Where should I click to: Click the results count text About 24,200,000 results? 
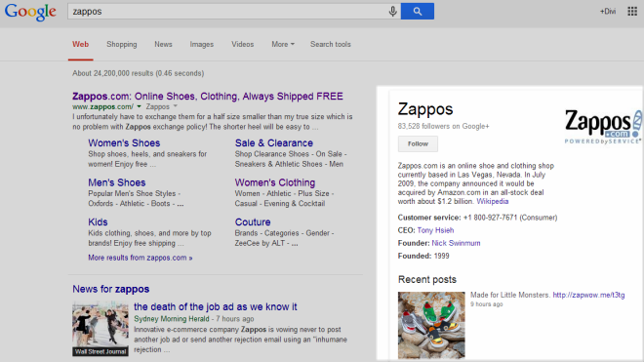[138, 73]
